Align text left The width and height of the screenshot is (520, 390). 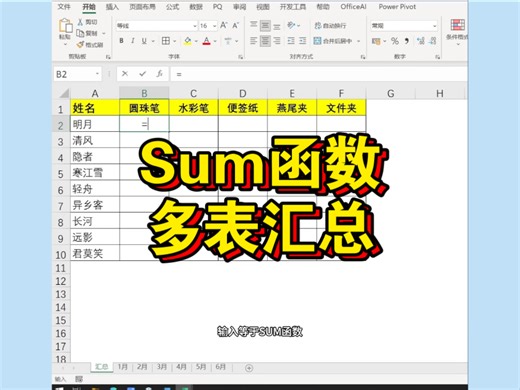(254, 41)
